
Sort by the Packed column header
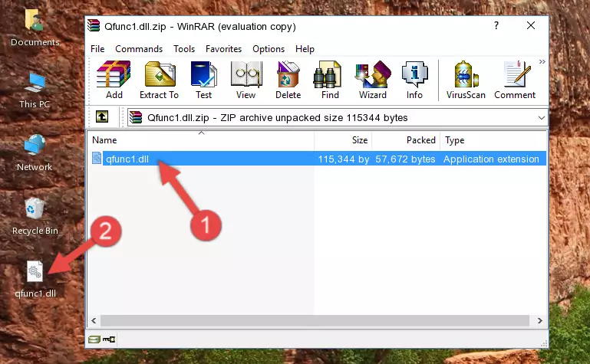[406, 140]
